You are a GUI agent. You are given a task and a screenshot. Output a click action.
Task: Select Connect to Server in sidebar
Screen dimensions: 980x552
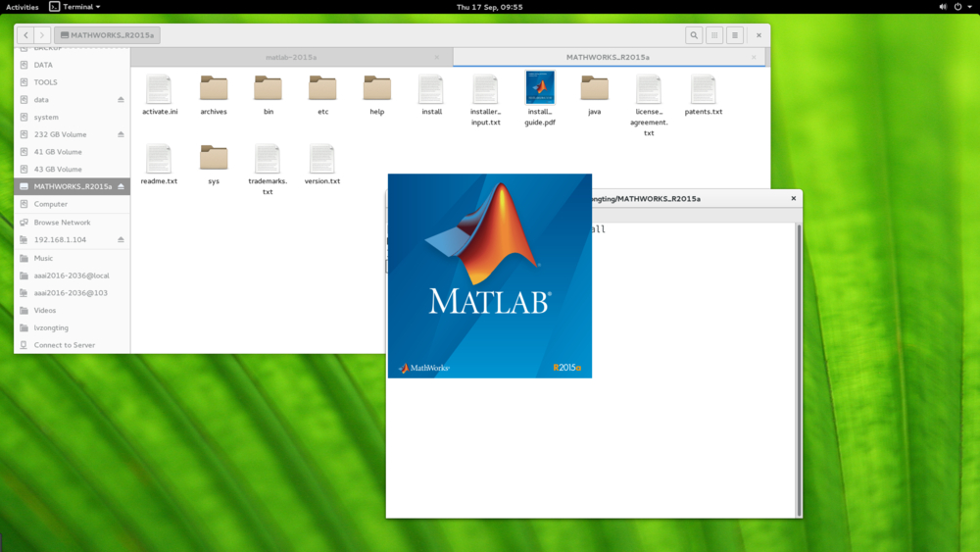pos(65,345)
